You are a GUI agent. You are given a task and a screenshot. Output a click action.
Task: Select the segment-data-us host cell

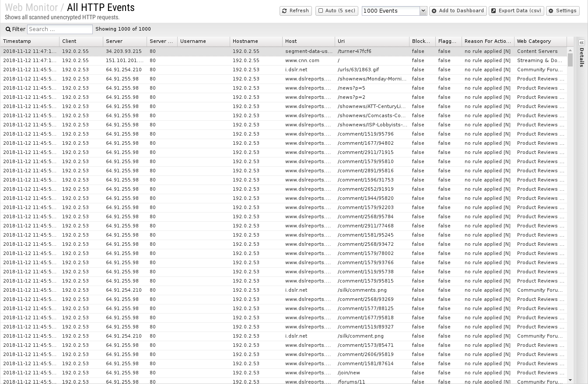point(309,51)
